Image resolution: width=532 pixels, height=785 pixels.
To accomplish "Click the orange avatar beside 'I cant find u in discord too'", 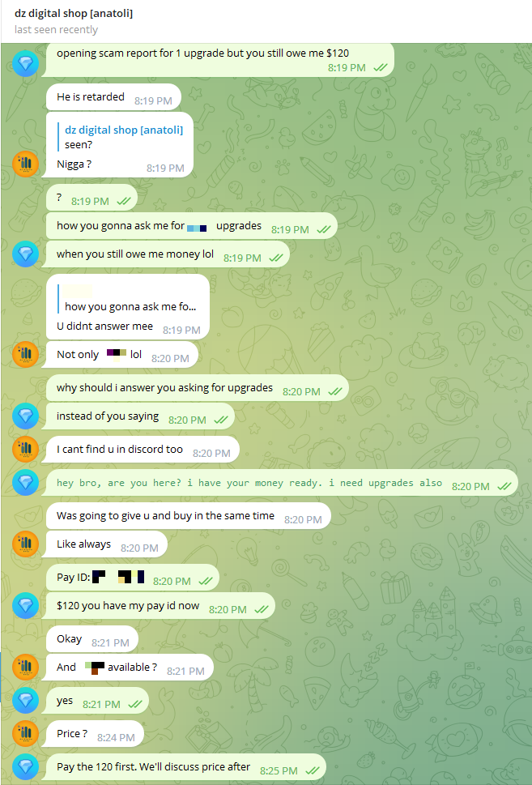I will (x=26, y=449).
